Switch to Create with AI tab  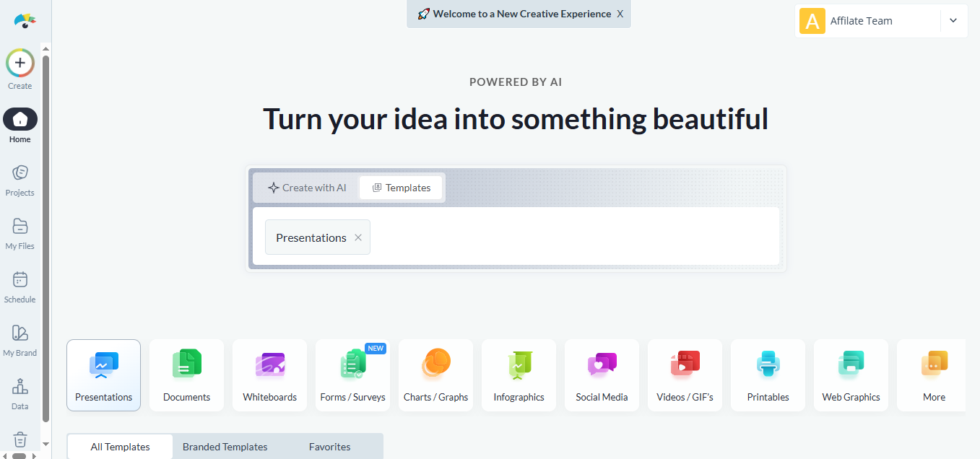[x=307, y=188]
